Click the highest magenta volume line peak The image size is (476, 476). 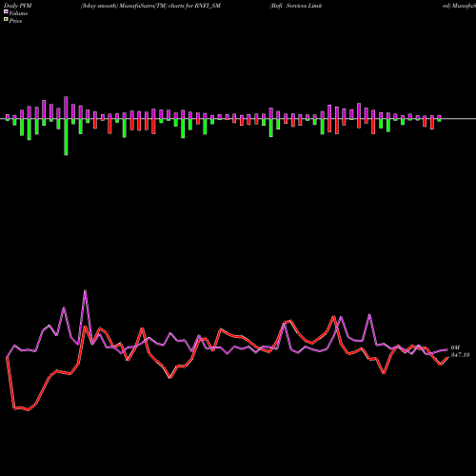point(85,290)
